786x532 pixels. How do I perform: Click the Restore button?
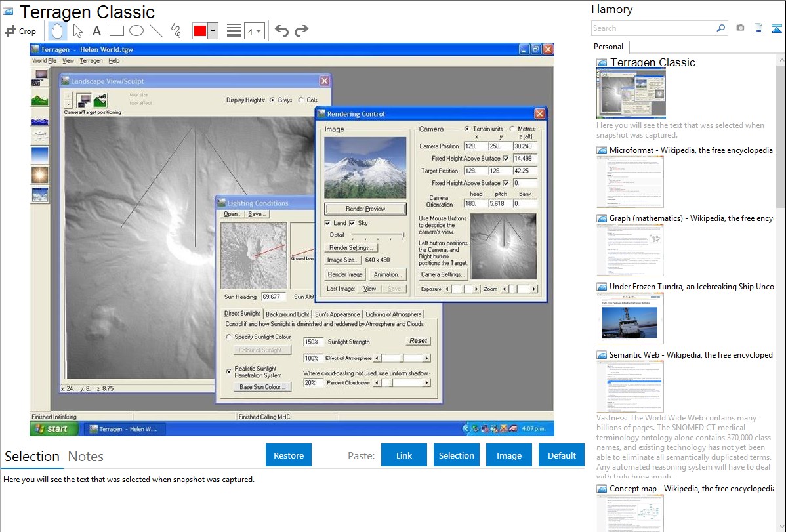[289, 455]
